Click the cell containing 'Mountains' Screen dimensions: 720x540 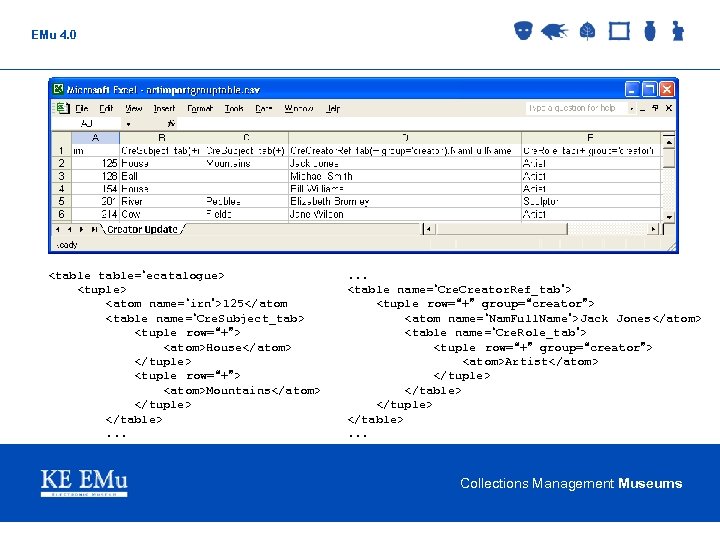click(246, 163)
